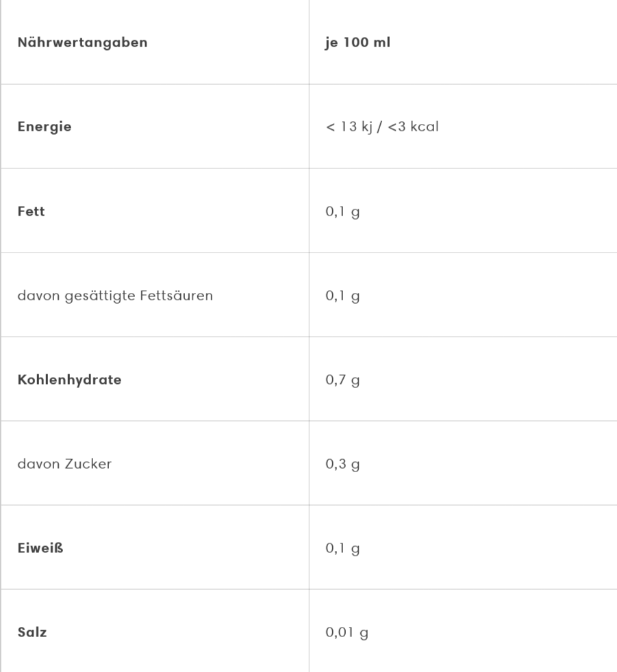Click the 0,1 g value for Fett
Image resolution: width=617 pixels, height=672 pixels.
342,211
